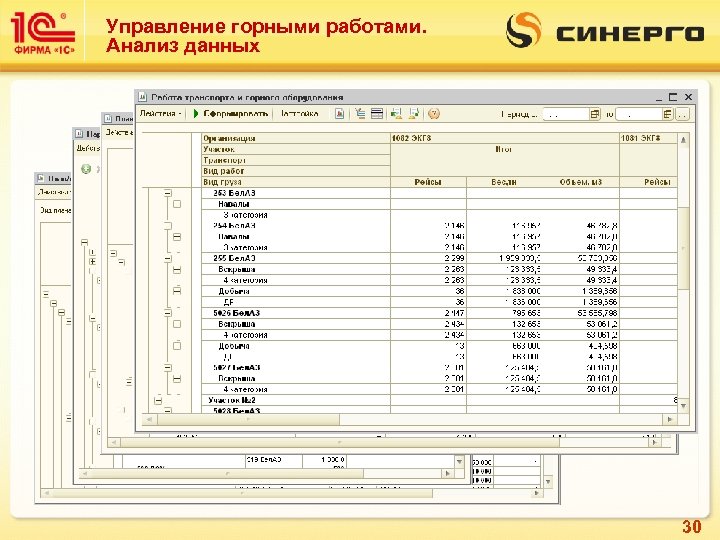This screenshot has width=720, height=540.
Task: Click the chart document icon in toolbar
Action: point(339,113)
